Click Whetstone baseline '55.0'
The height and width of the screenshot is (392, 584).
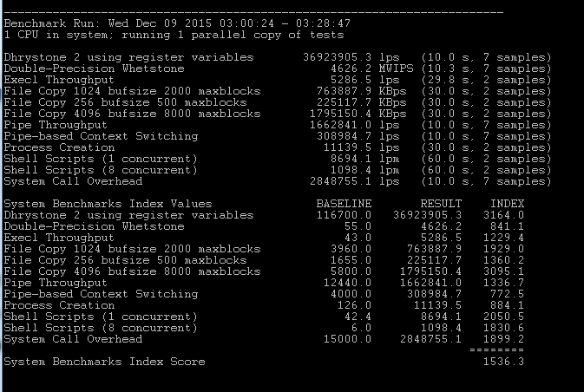pos(358,226)
